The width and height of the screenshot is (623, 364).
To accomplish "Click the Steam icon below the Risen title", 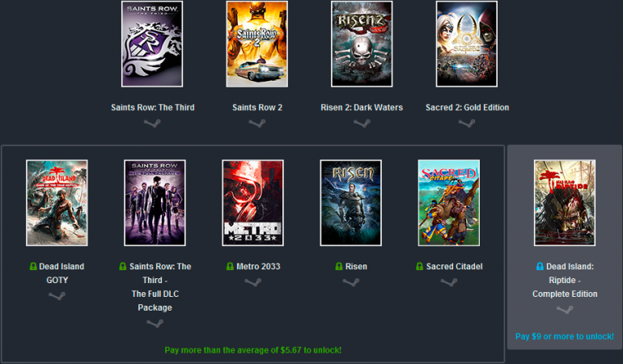I will [x=351, y=282].
